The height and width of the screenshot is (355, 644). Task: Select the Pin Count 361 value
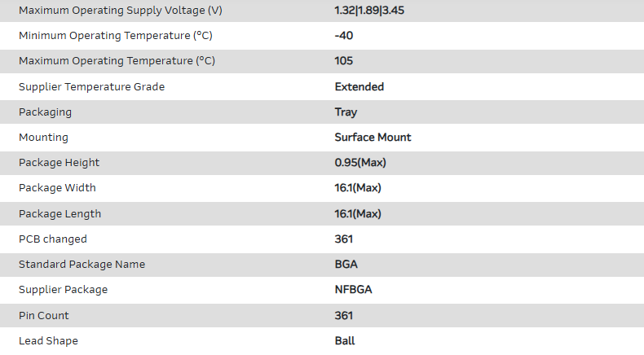pos(344,316)
